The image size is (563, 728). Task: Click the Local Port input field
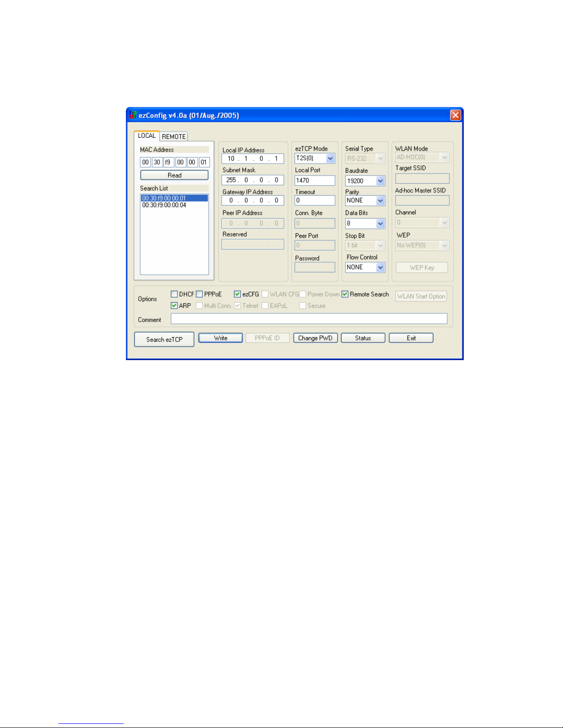[315, 181]
